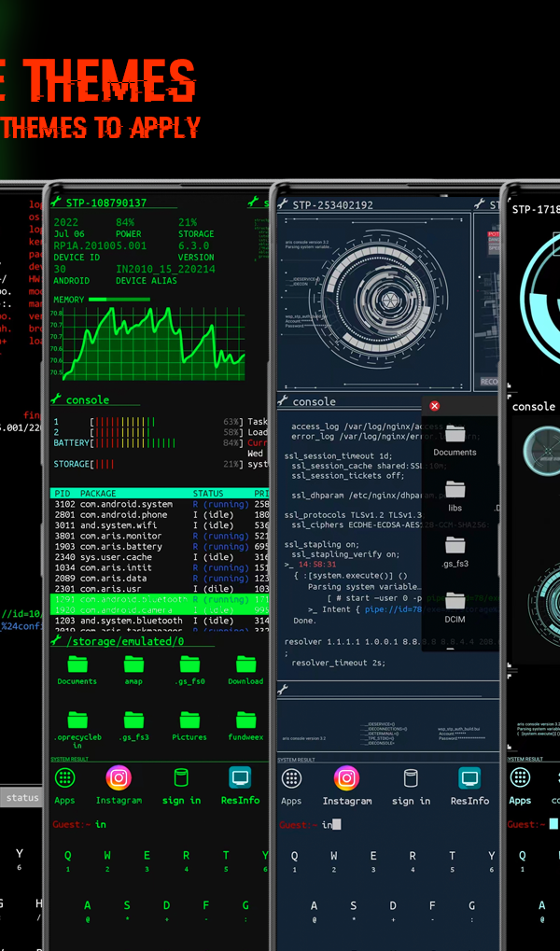This screenshot has height=951, width=560.
Task: Tap the F key on green keyboard
Action: [x=205, y=910]
